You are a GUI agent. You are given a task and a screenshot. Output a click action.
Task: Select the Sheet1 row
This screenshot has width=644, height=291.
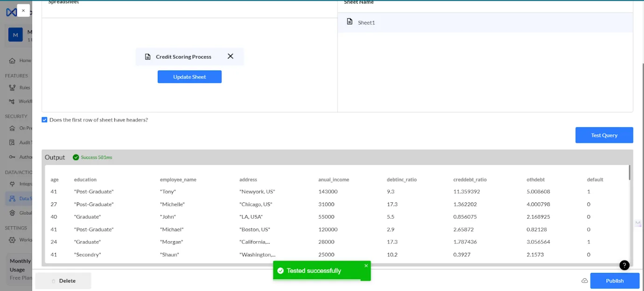coord(485,22)
